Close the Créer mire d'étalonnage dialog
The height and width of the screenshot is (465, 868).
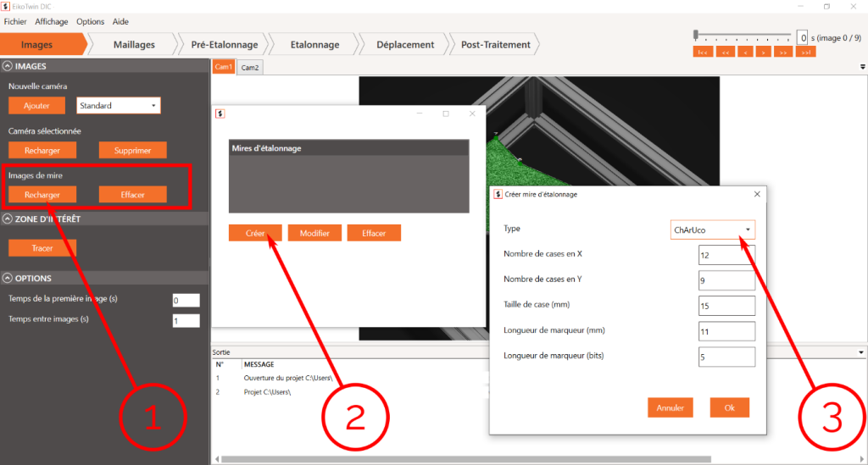[x=757, y=194]
